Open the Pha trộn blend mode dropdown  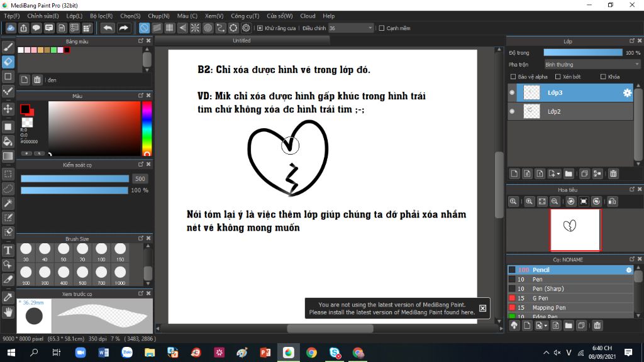(592, 64)
